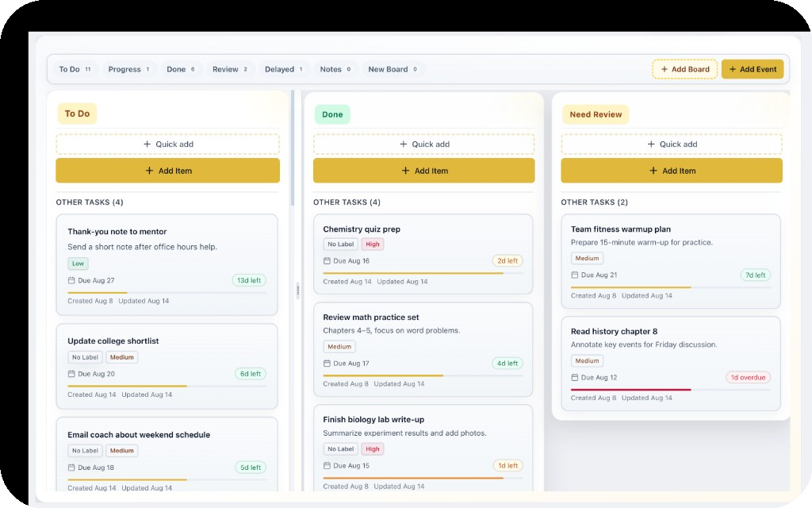This screenshot has height=508, width=812.
Task: Click calendar icon beside Due Aug 20
Action: click(x=71, y=374)
